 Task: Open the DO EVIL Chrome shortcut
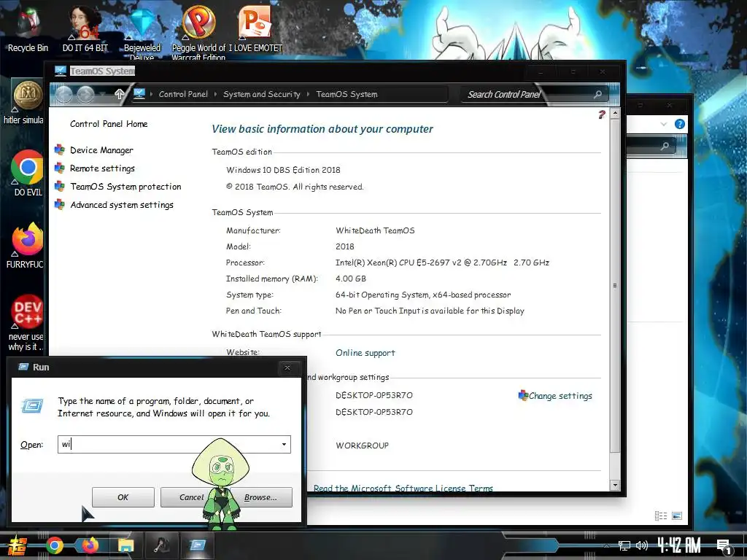[x=28, y=174]
